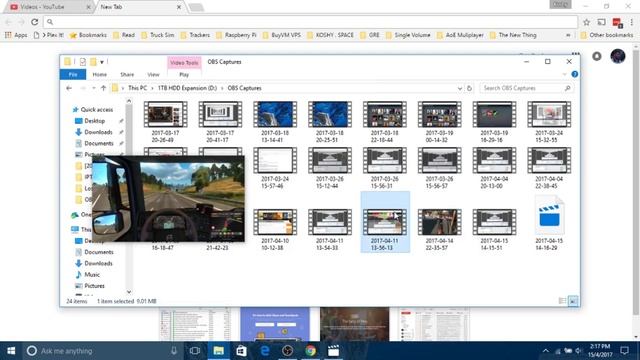This screenshot has height=360, width=640.
Task: Click the Cortana microphone icon
Action: [174, 351]
